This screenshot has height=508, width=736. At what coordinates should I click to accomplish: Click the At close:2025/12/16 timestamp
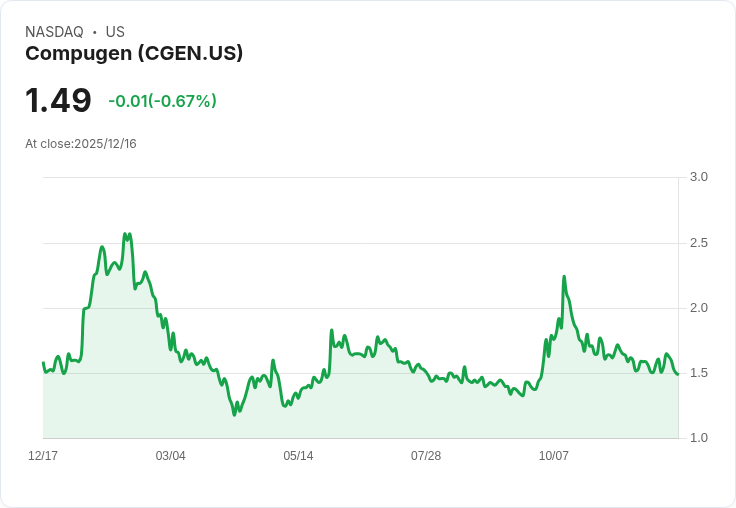81,144
